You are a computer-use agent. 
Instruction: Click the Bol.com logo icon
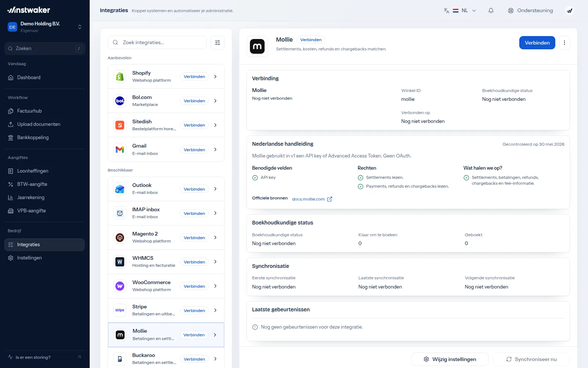click(x=120, y=101)
